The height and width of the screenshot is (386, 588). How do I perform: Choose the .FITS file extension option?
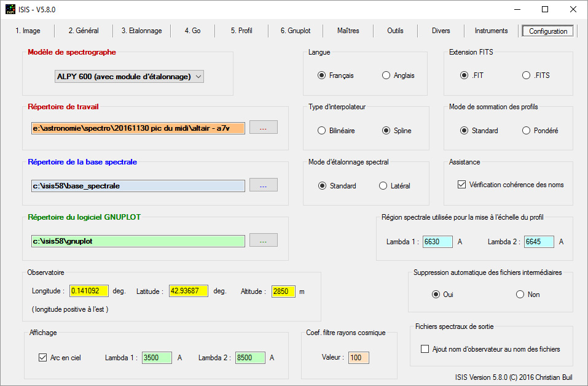pyautogui.click(x=526, y=75)
